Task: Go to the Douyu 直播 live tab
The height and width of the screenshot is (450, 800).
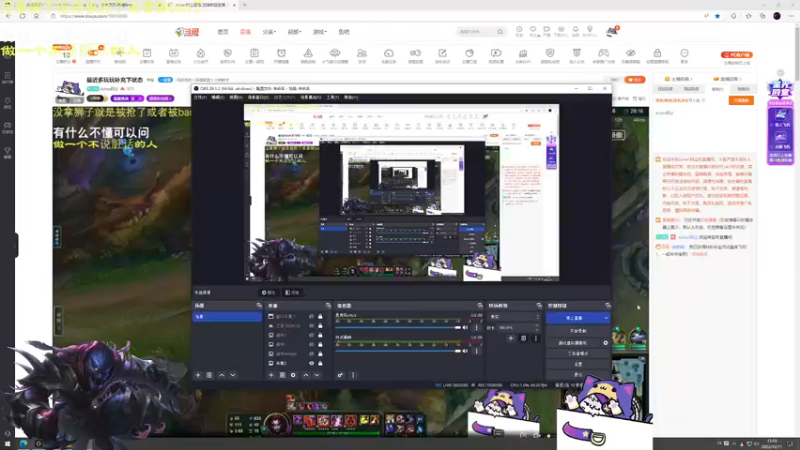Action: tap(245, 32)
